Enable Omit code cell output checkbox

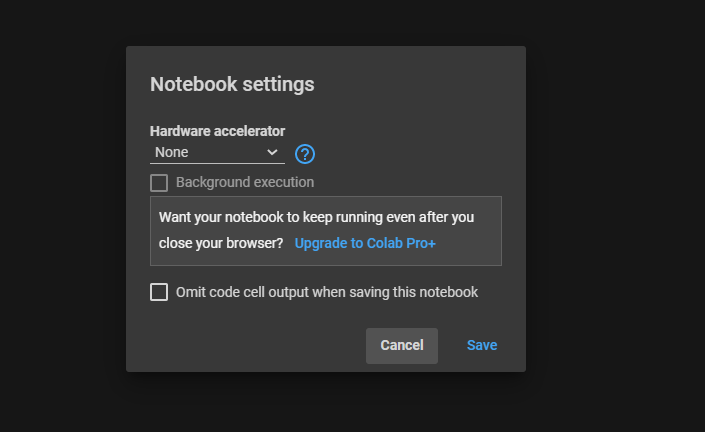(x=159, y=292)
